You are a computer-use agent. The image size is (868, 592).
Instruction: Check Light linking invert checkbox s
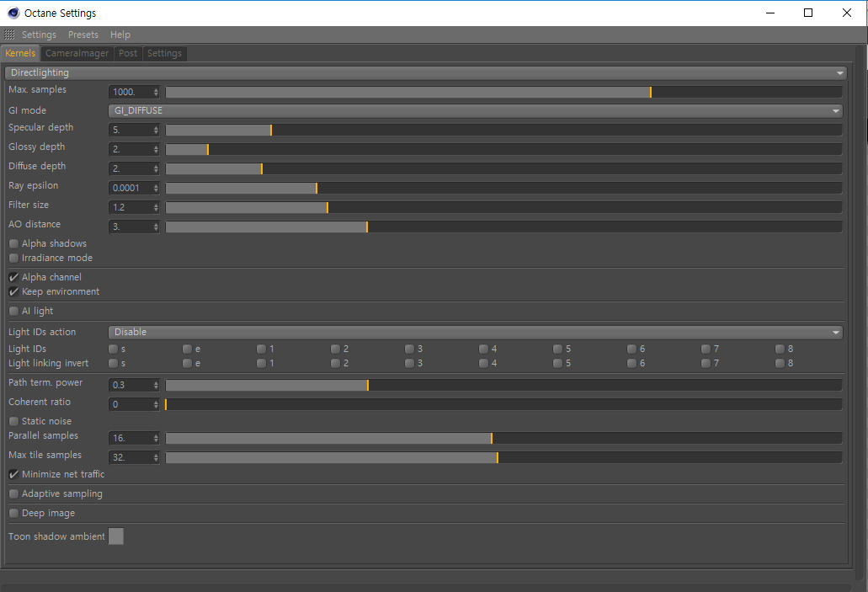pos(113,363)
